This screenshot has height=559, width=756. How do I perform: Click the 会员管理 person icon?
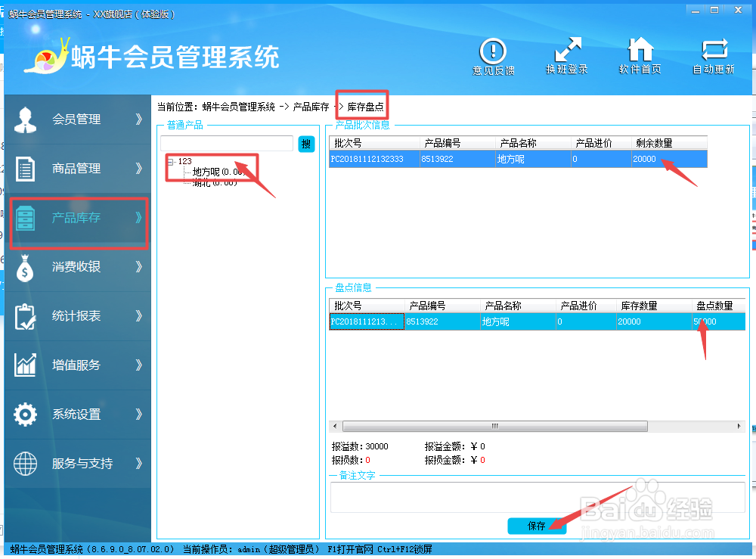(25, 120)
